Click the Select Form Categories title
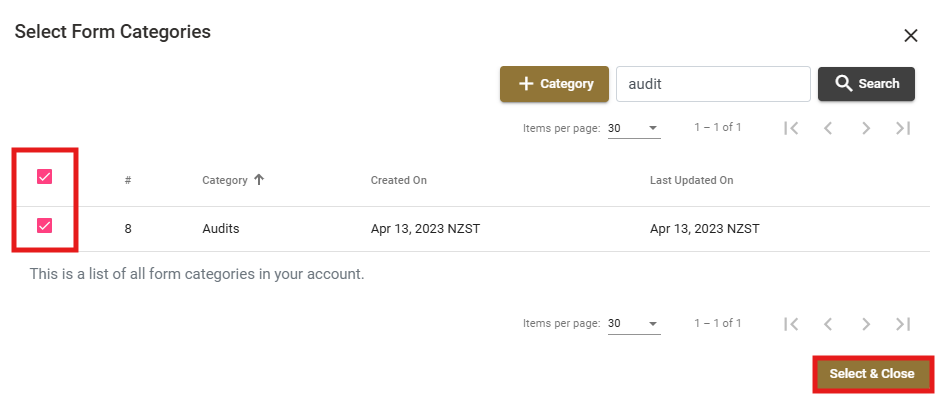 coord(113,31)
